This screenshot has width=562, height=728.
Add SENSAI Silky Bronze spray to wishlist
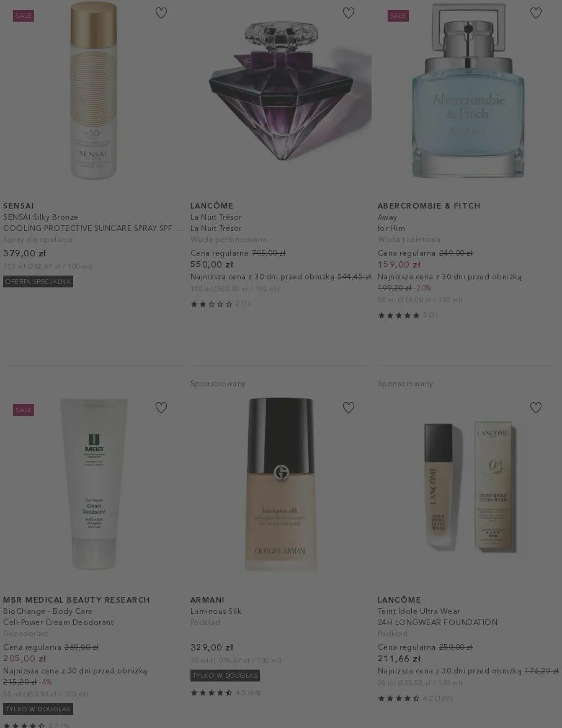[161, 13]
